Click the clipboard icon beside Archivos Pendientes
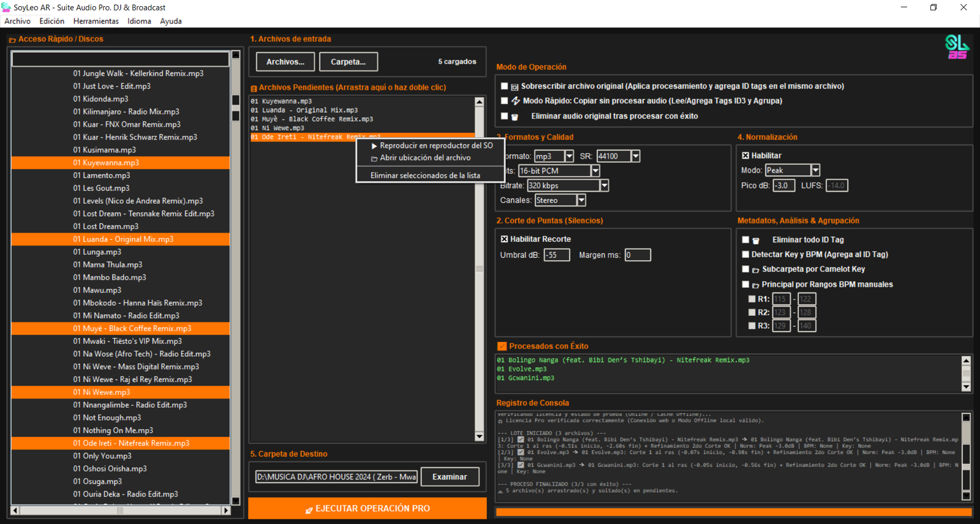The width and height of the screenshot is (980, 524). click(254, 88)
